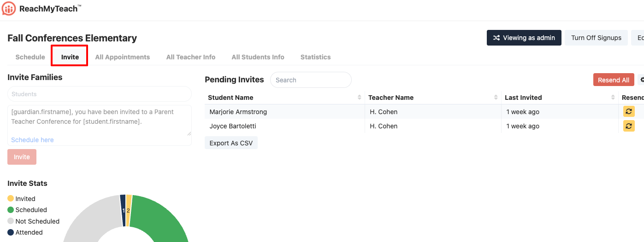Click the Pending Invites search field
Viewport: 644px width, 242px height.
click(x=310, y=80)
